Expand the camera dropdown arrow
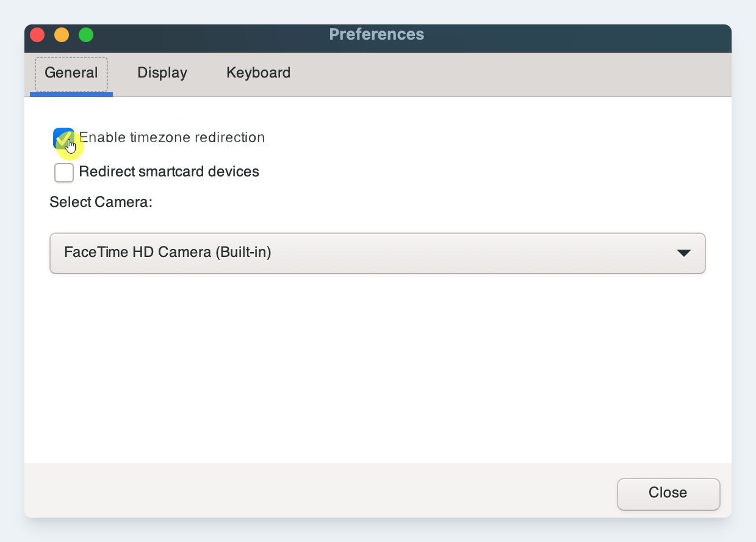 (x=683, y=253)
